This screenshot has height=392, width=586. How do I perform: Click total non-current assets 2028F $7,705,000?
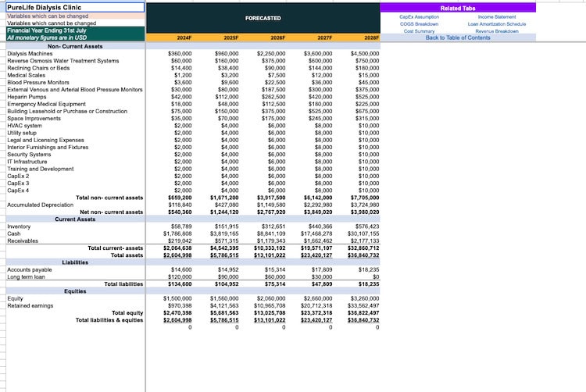[365, 198]
